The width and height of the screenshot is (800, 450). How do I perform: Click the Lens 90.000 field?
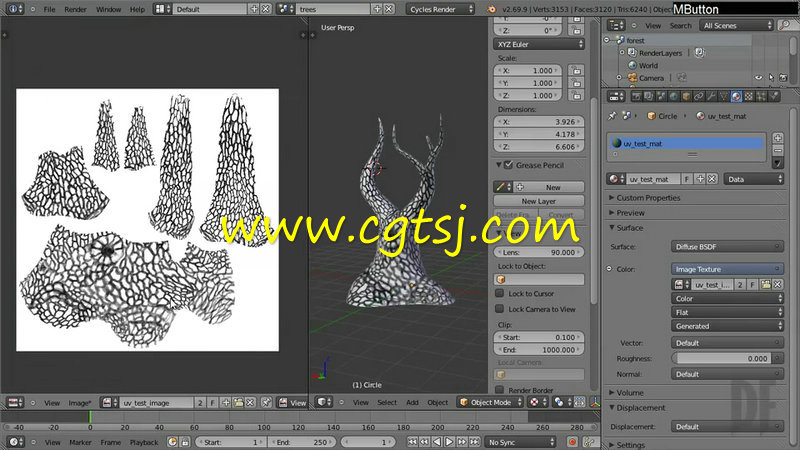(539, 252)
